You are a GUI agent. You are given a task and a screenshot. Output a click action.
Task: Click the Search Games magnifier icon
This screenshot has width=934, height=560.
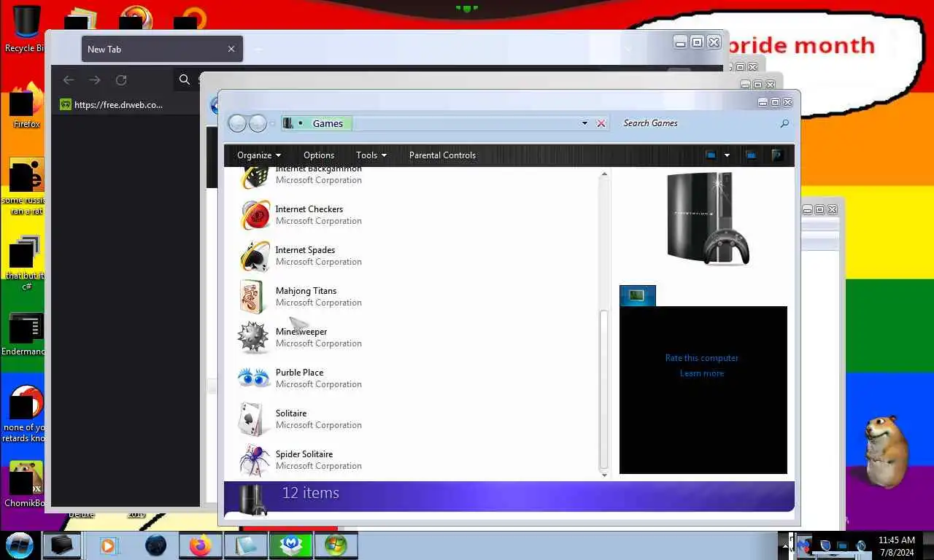tap(784, 123)
